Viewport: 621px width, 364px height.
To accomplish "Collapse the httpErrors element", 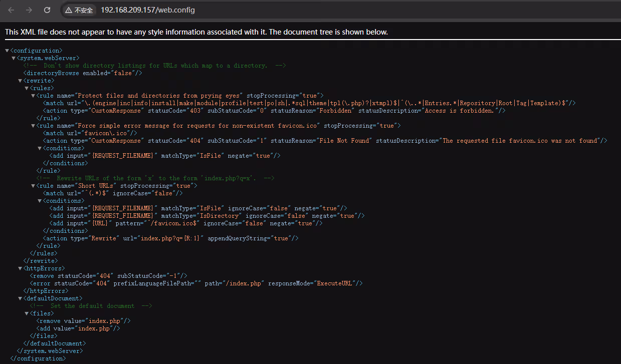I will 20,268.
